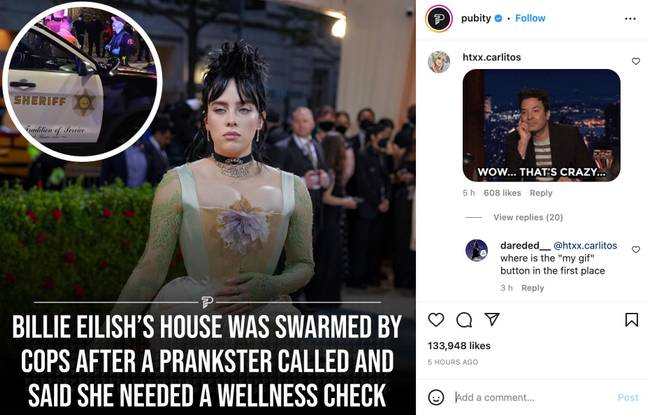Like dareded__ reply heart

point(636,249)
